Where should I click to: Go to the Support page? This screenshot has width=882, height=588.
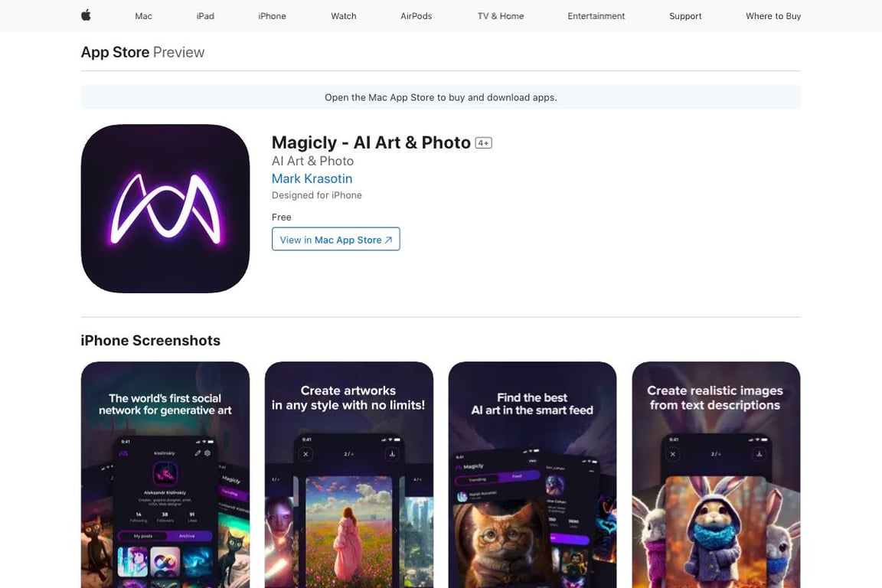click(685, 16)
